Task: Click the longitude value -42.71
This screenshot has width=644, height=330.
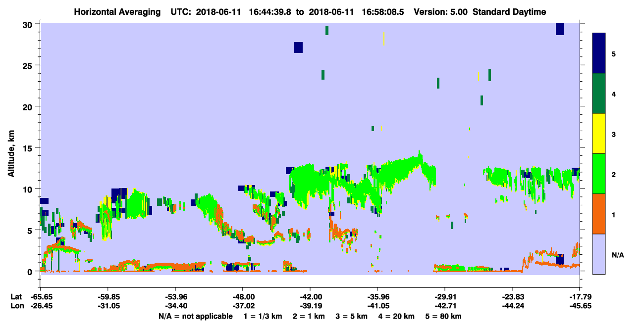Action: (x=444, y=306)
